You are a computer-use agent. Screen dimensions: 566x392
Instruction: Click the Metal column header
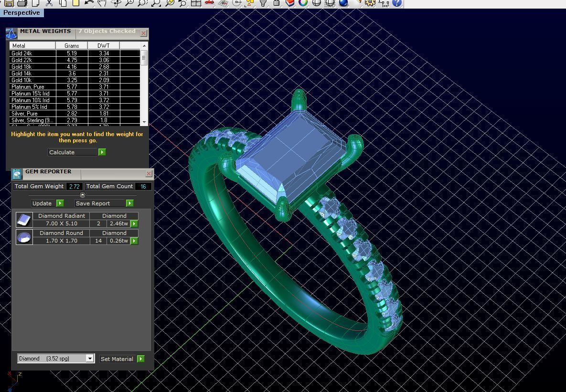tap(32, 45)
